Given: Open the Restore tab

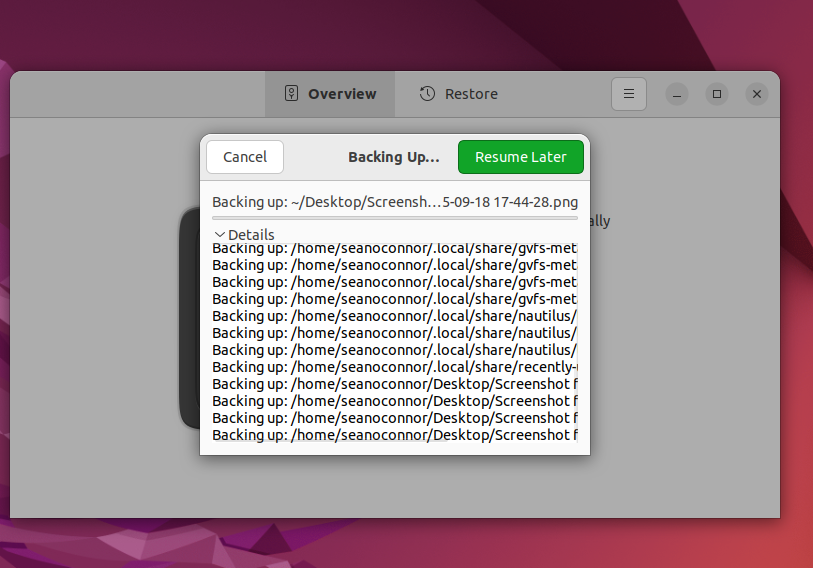Looking at the screenshot, I should pos(458,94).
